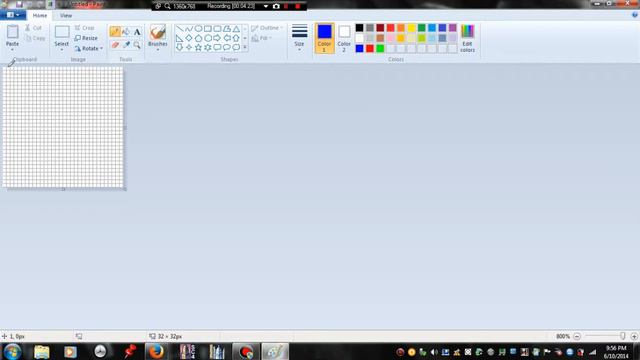Open the Size line-thickness dropdown
The width and height of the screenshot is (640, 360).
click(x=299, y=38)
